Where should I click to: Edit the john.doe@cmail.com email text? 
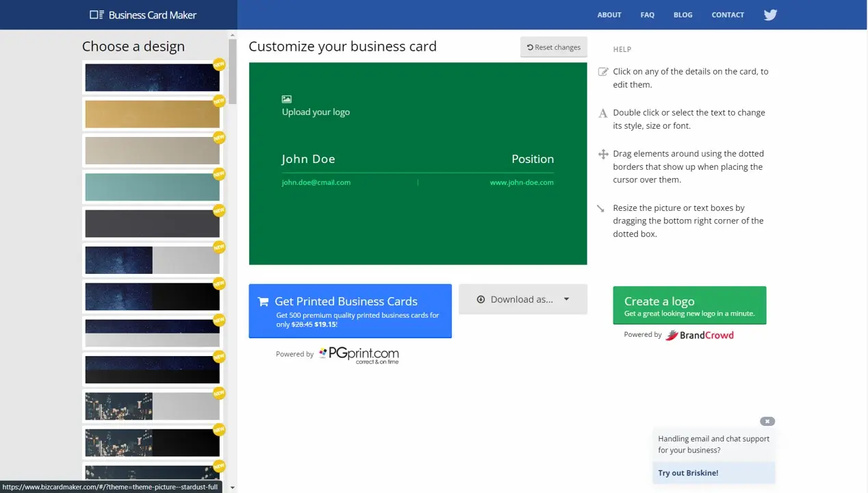(x=316, y=182)
